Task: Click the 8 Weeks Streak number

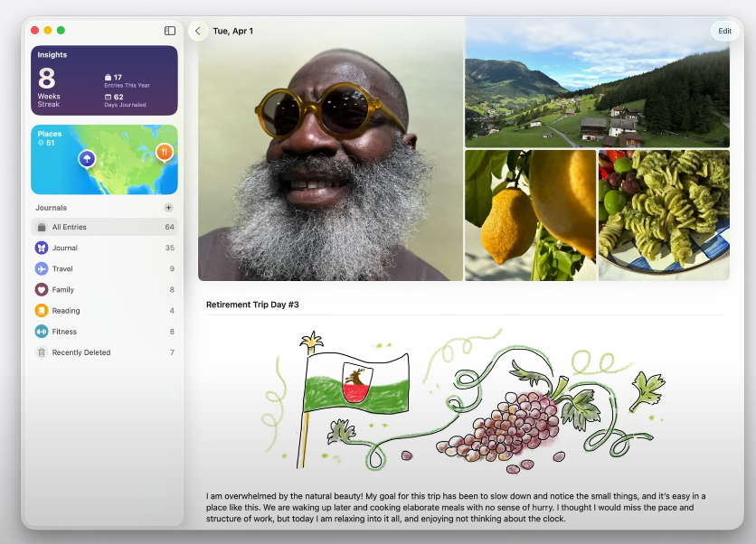Action: pyautogui.click(x=47, y=78)
